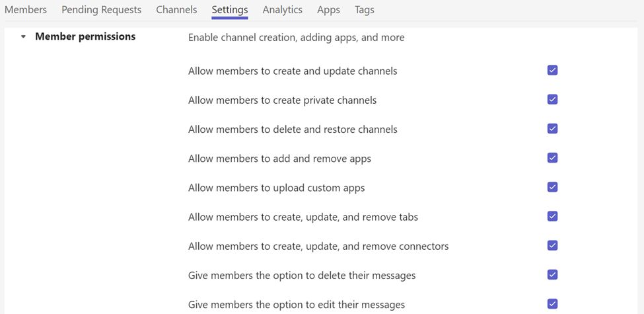
Task: Click 'Allow members to upload custom apps' label
Action: pyautogui.click(x=277, y=188)
